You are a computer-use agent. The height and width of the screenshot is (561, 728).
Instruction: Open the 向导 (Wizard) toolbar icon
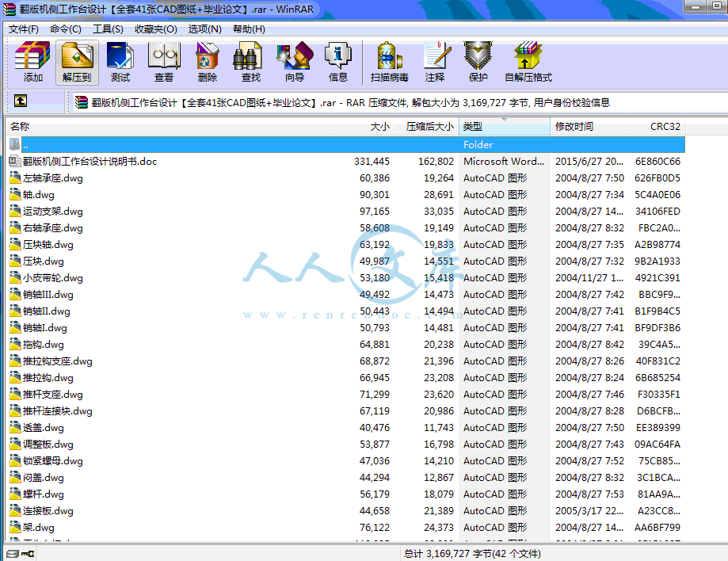point(295,63)
